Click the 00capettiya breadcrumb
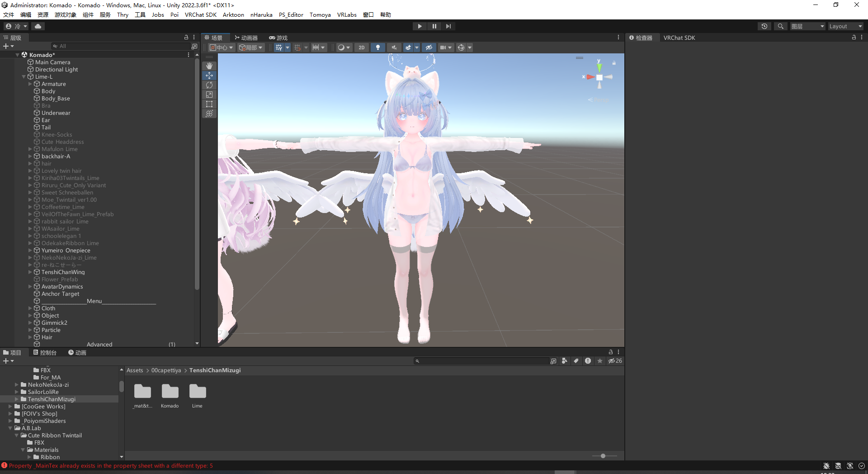868x474 pixels. pyautogui.click(x=166, y=370)
